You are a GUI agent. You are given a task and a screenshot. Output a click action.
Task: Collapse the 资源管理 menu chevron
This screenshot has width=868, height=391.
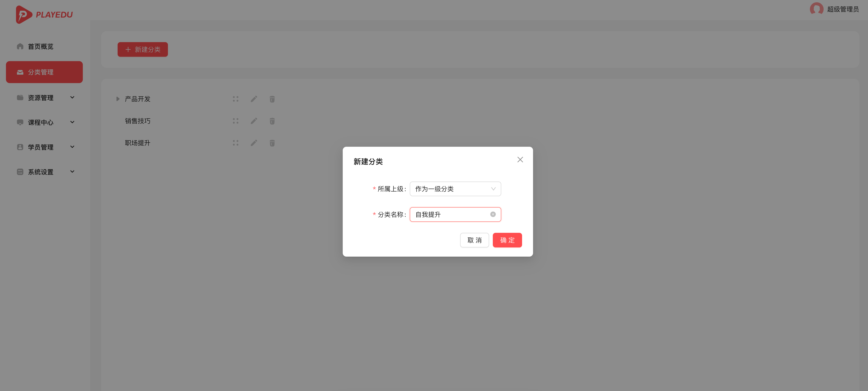tap(72, 98)
